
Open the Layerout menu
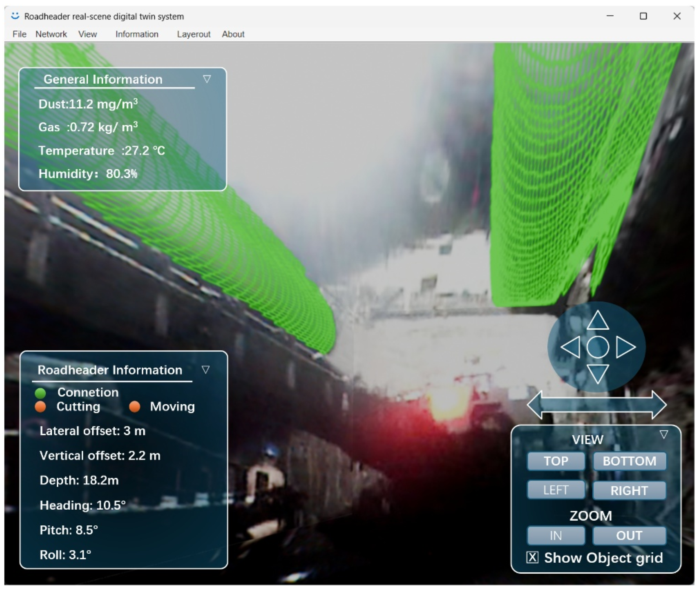[194, 34]
